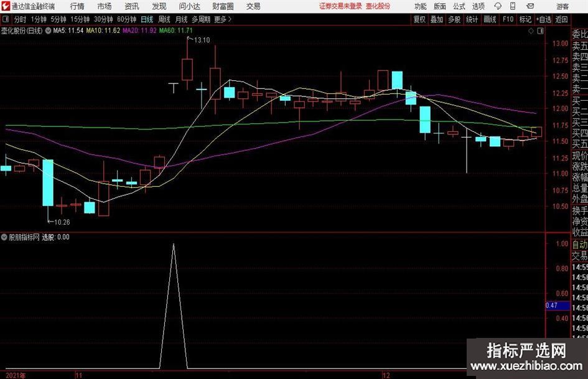Open the 问小达 menu
Screen dimensions: 588x379
[189, 6]
